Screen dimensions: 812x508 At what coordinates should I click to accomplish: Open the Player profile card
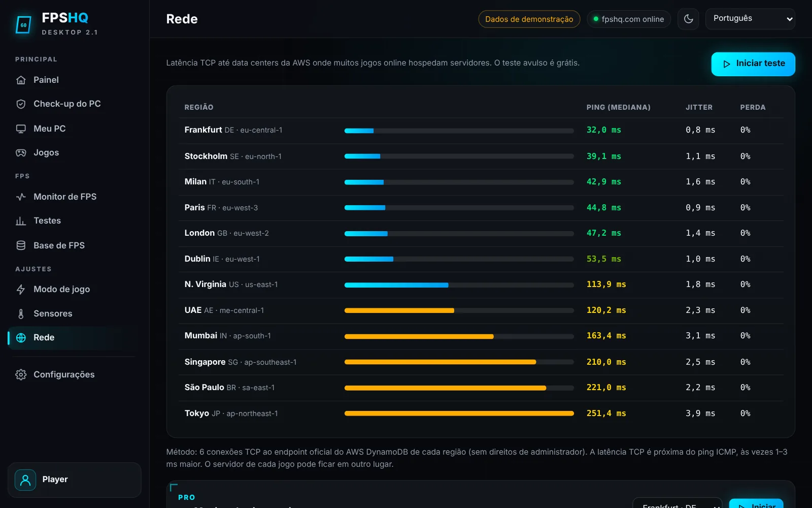pyautogui.click(x=75, y=480)
